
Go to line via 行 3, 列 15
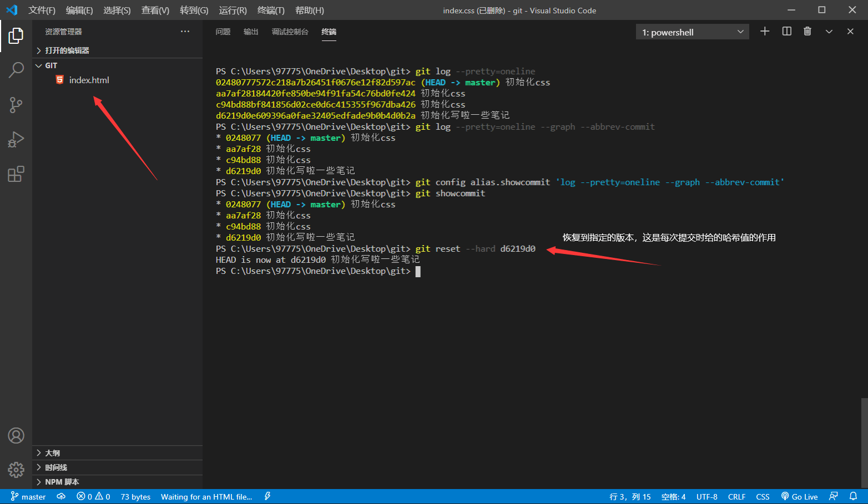630,497
